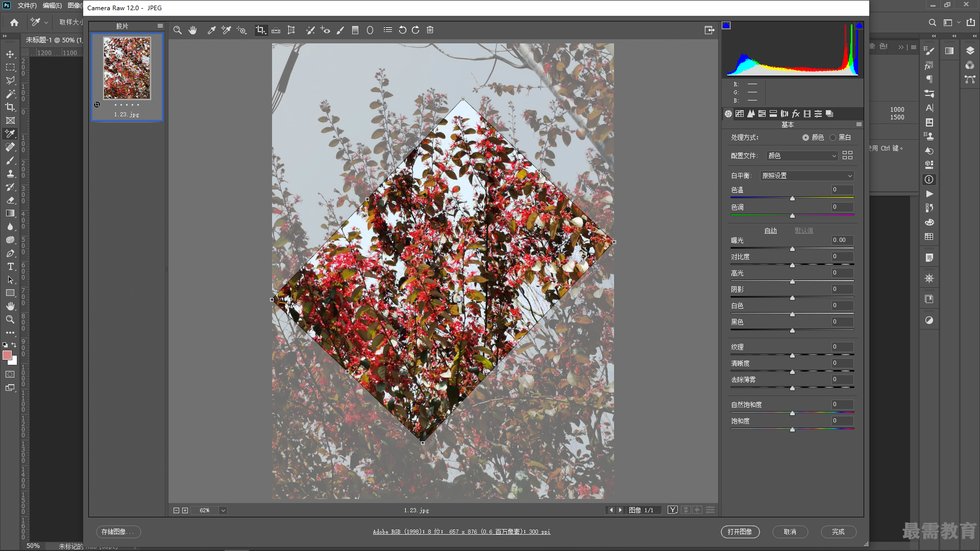Open Basic panel options menu
Viewport: 980px width, 551px height.
point(859,124)
